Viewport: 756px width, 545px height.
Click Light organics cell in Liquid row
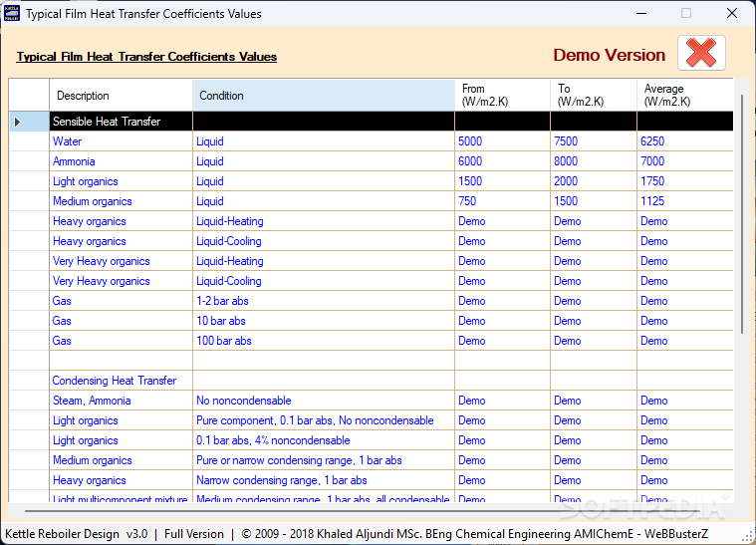tap(121, 181)
